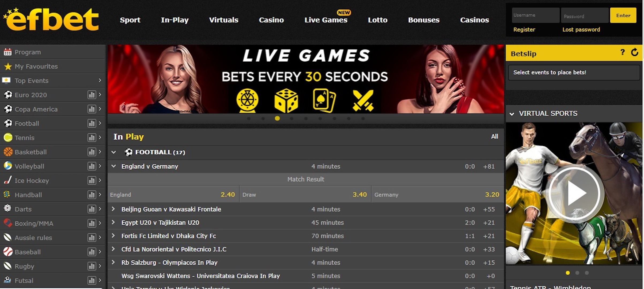
Task: Click the playing cards icon in banner
Action: pyautogui.click(x=324, y=100)
